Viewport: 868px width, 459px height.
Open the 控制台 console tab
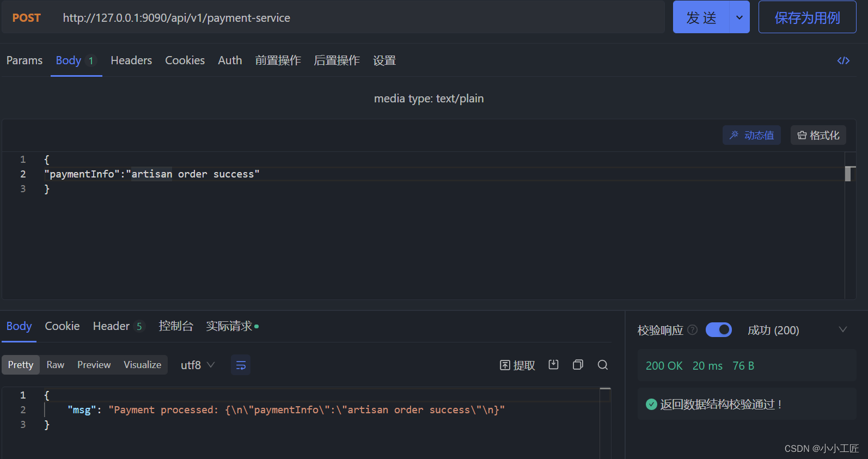[x=175, y=326]
